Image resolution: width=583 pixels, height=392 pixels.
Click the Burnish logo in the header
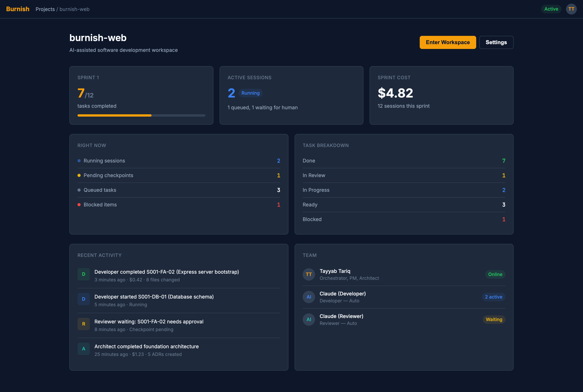[x=18, y=9]
